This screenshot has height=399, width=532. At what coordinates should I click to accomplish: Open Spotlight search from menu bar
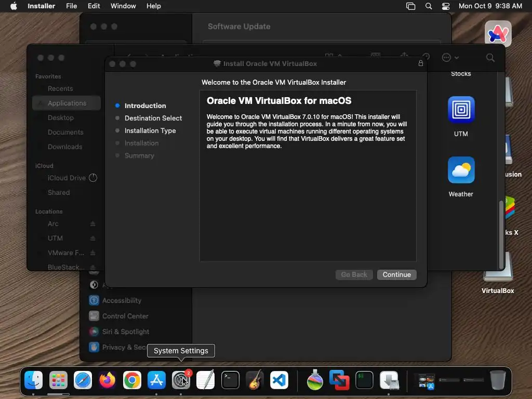coord(429,6)
